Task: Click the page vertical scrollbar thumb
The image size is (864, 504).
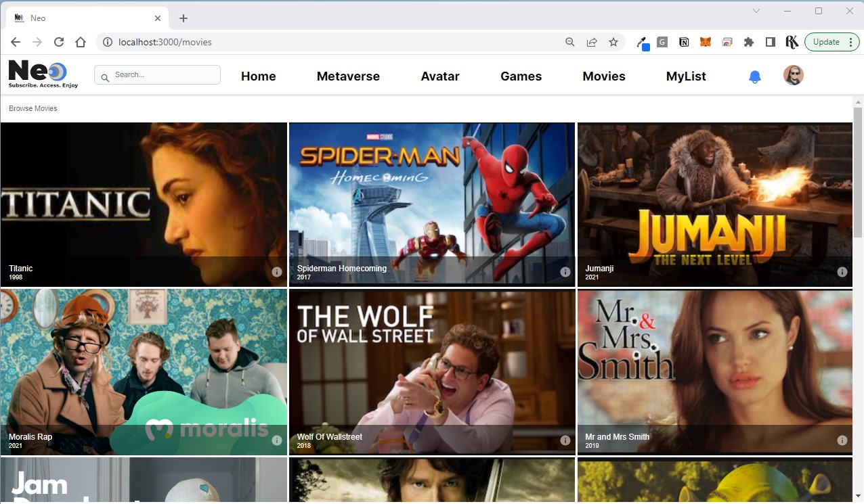Action: pos(858,172)
